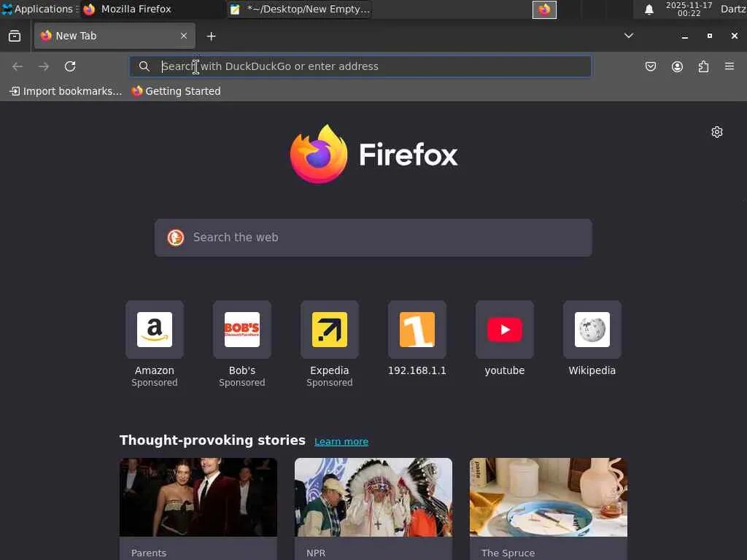Screen dimensions: 747x560
Task: Open the Applications menu in the panel
Action: pos(39,9)
